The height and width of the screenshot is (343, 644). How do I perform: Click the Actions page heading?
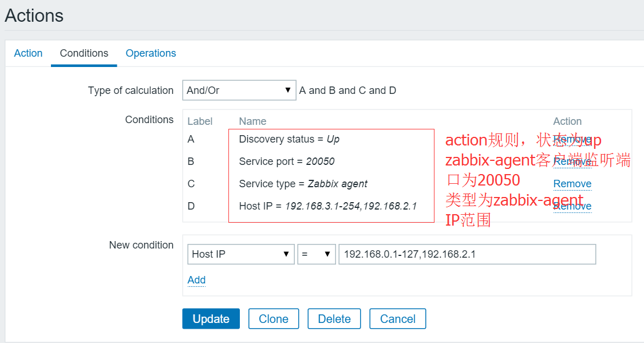point(34,15)
